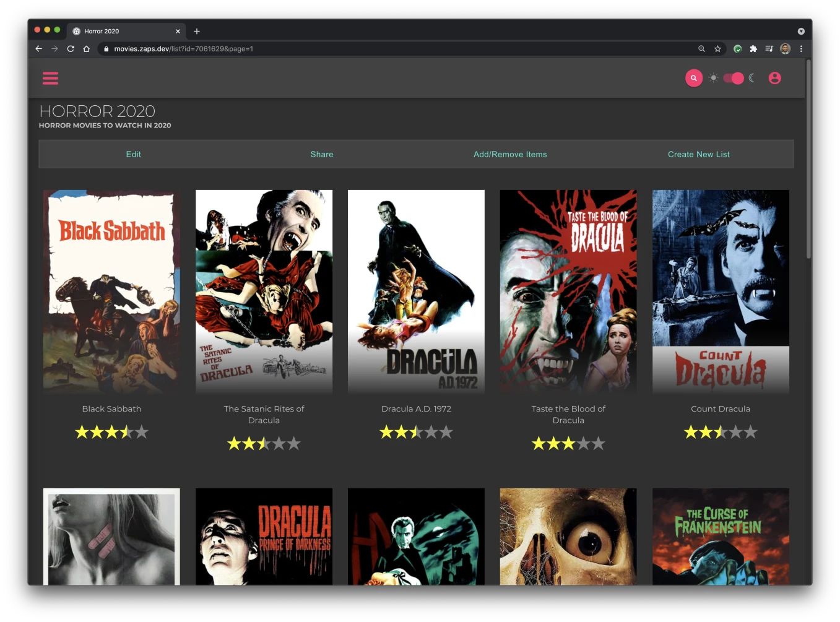Click the browser home icon
Viewport: 840px width, 622px height.
pos(87,48)
